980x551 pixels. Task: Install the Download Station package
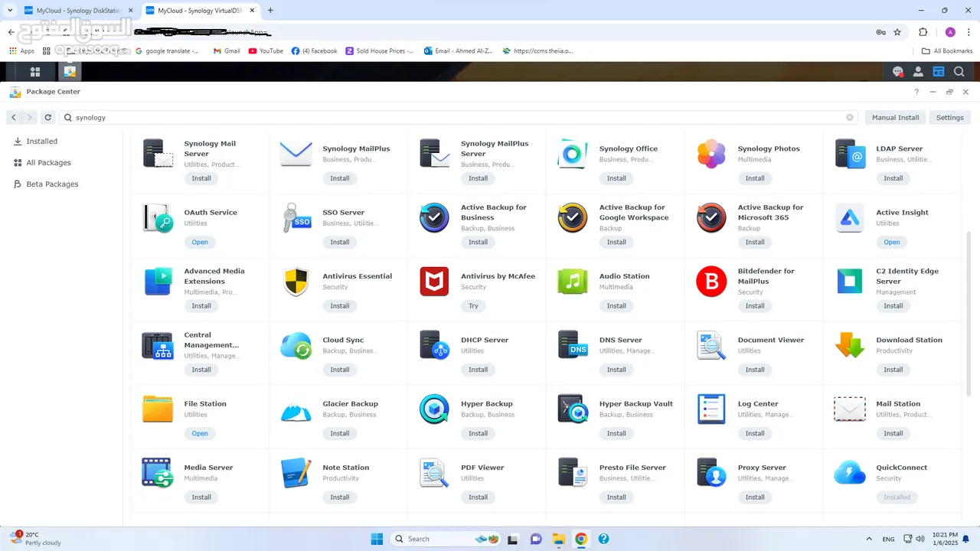(893, 370)
